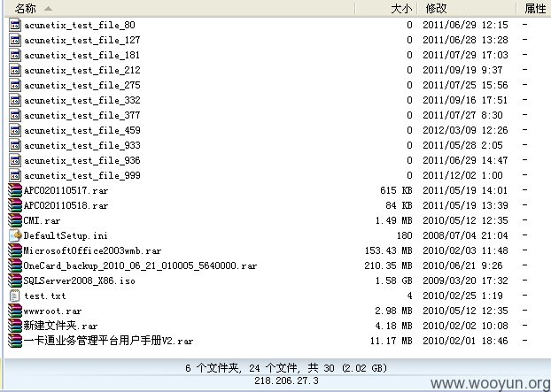Viewport: 551px width, 392px height.
Task: Select file name acunetix_test_file_377
Action: click(x=82, y=116)
